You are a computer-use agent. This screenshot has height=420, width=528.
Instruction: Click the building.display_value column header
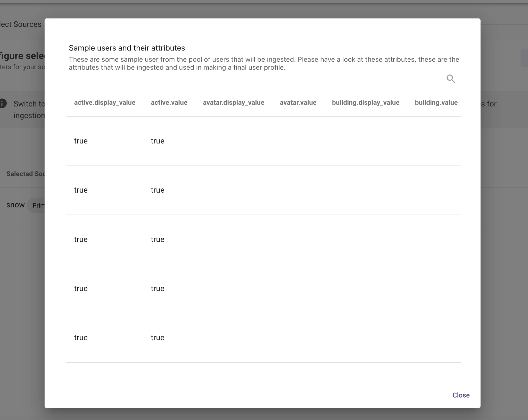[x=365, y=102]
